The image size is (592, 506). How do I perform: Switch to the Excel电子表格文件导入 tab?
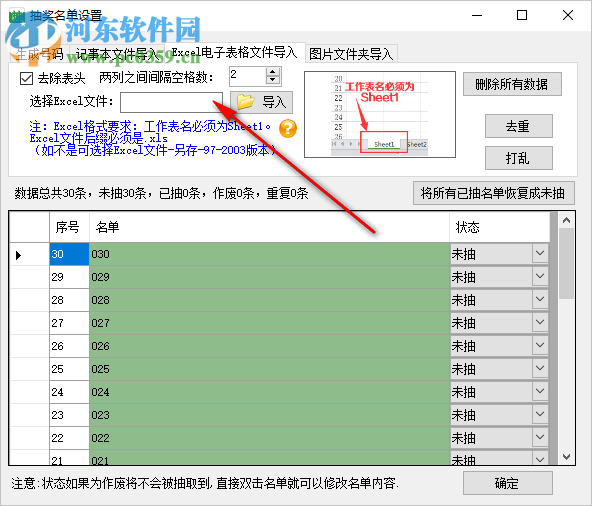coord(234,52)
